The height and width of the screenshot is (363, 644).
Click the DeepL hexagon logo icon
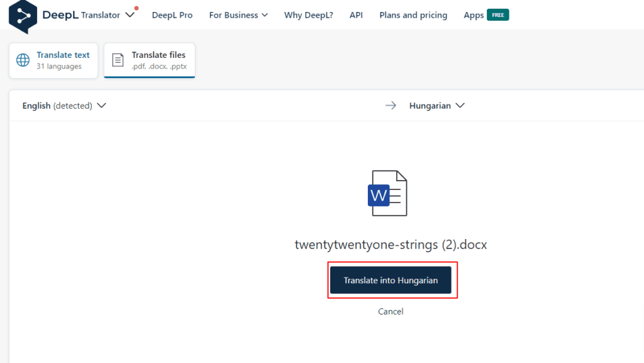(x=23, y=16)
